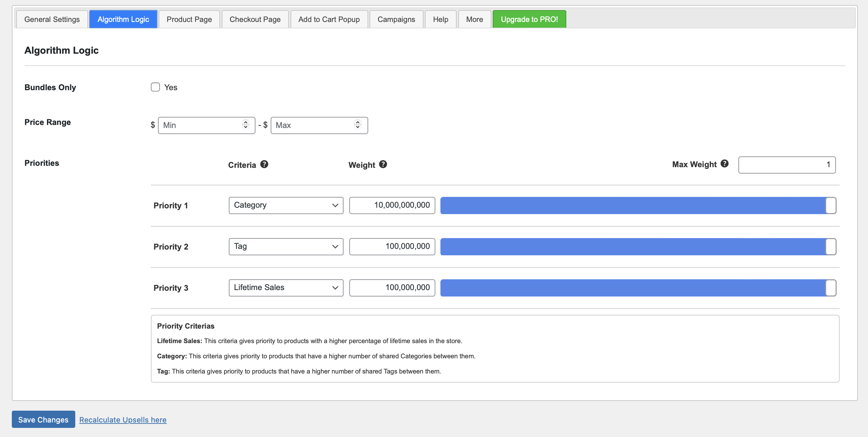Follow the Recalculate Upsells here link
The height and width of the screenshot is (437, 868).
coord(123,420)
